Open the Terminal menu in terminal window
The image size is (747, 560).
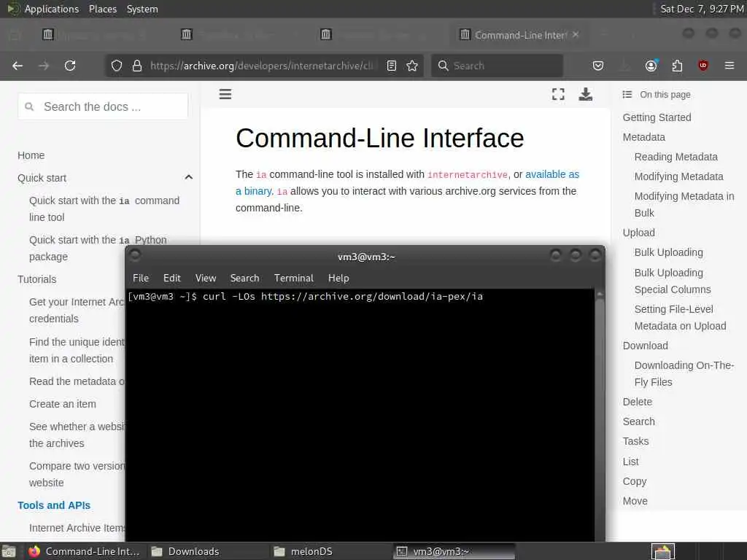pos(293,278)
